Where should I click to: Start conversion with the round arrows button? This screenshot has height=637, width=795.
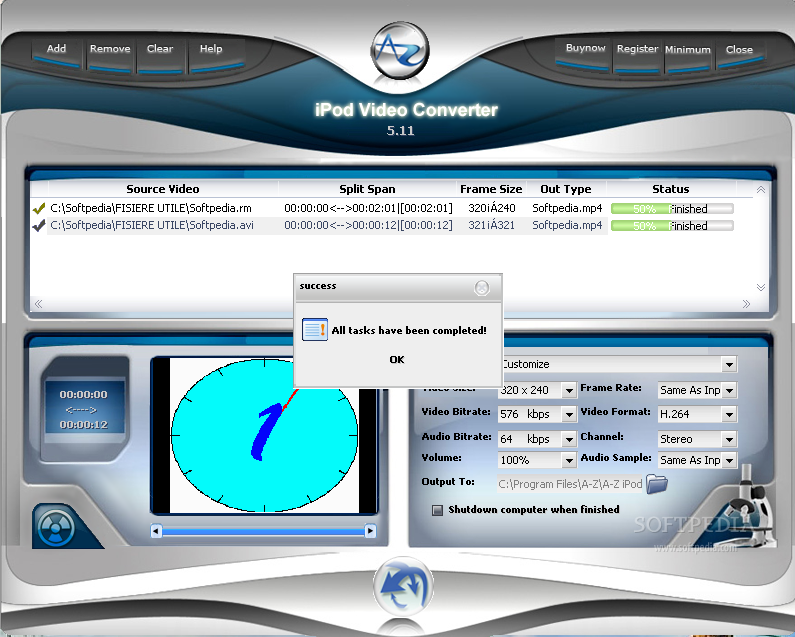(x=403, y=586)
